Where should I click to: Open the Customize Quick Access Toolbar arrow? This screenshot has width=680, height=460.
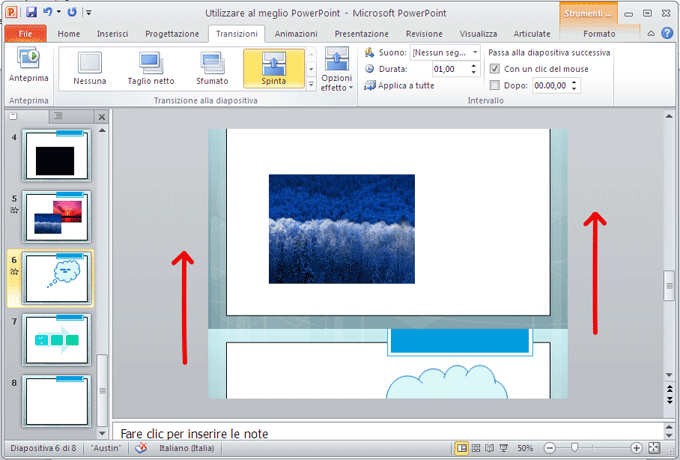click(x=88, y=13)
